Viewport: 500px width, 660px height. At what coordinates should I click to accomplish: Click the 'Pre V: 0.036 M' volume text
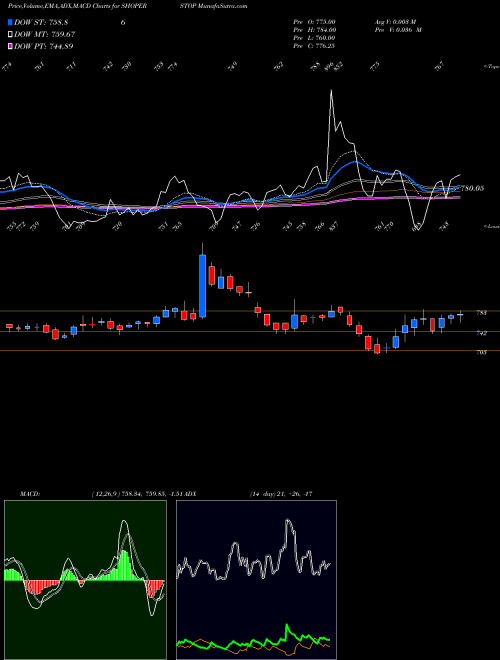tap(398, 30)
